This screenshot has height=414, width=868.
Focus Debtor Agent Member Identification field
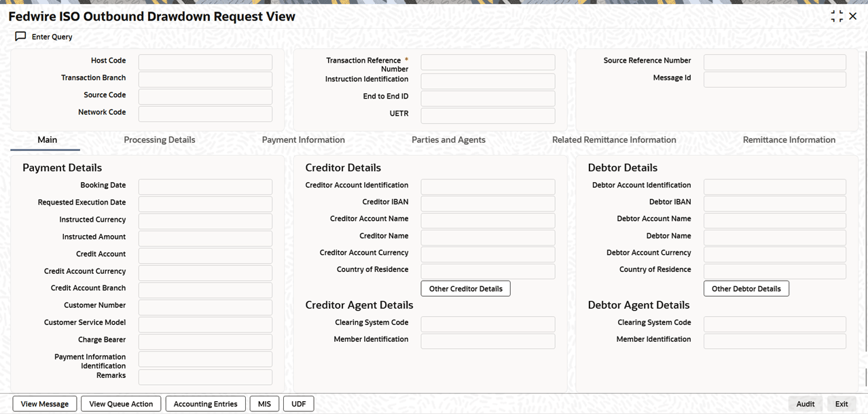[775, 341]
